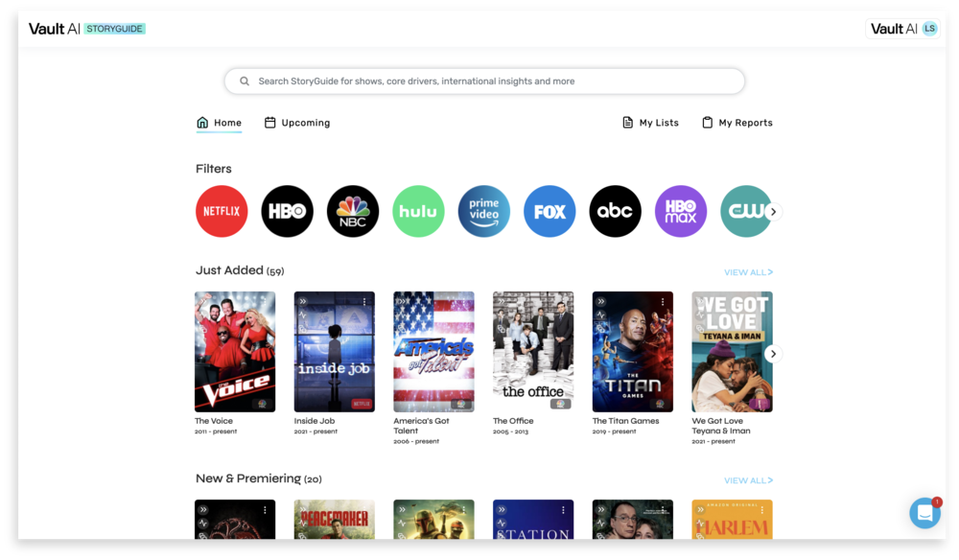Open three-dot menu on The Titan Games card
959x560 pixels.
tap(663, 301)
